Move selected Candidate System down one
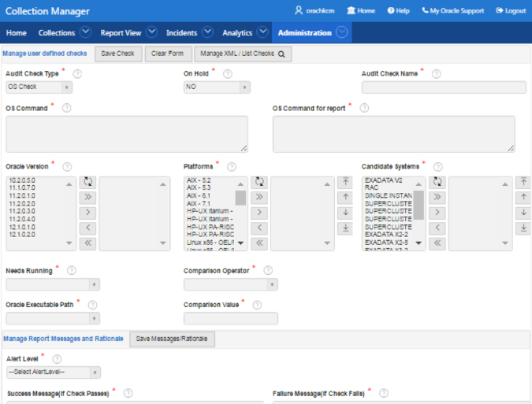The height and width of the screenshot is (404, 532). (x=523, y=213)
